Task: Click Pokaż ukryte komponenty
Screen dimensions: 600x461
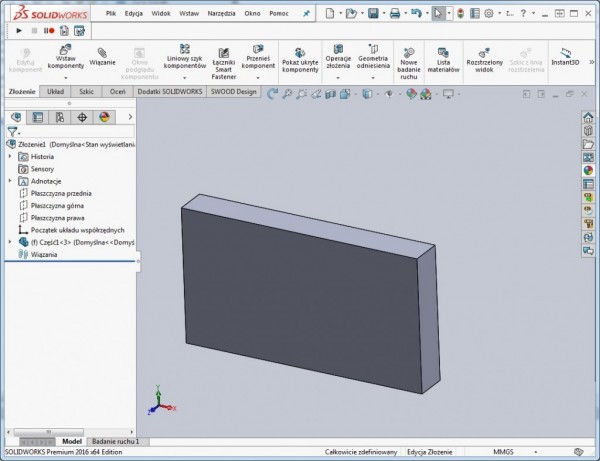Action: tap(300, 60)
